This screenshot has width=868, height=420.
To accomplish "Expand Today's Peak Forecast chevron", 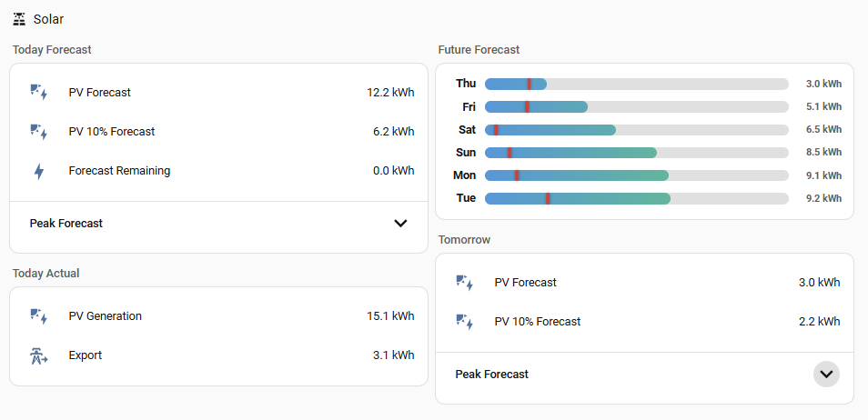I will 400,224.
